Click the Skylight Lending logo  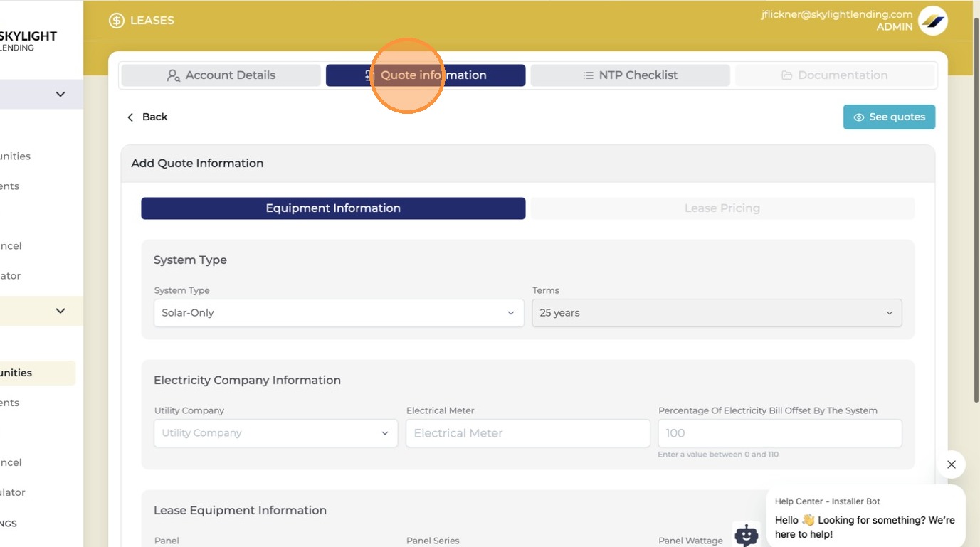click(28, 41)
